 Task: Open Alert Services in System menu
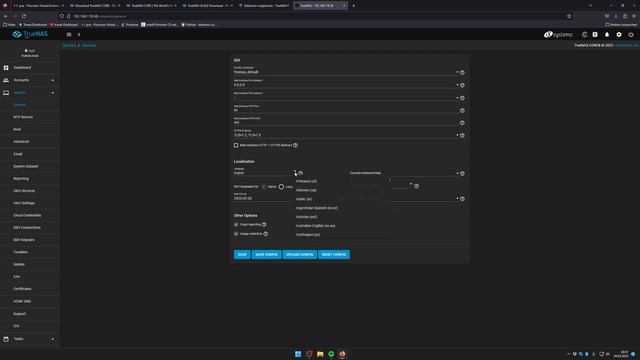tap(24, 191)
